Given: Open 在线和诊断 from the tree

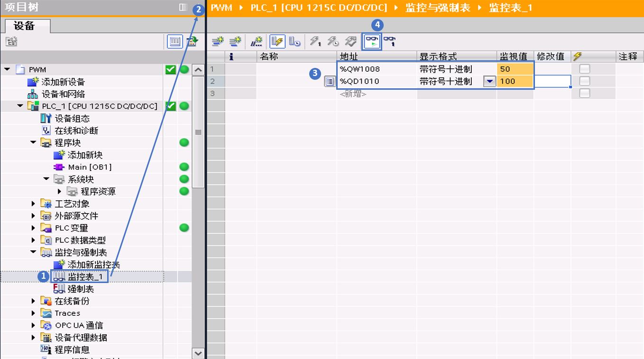Looking at the screenshot, I should pos(76,131).
